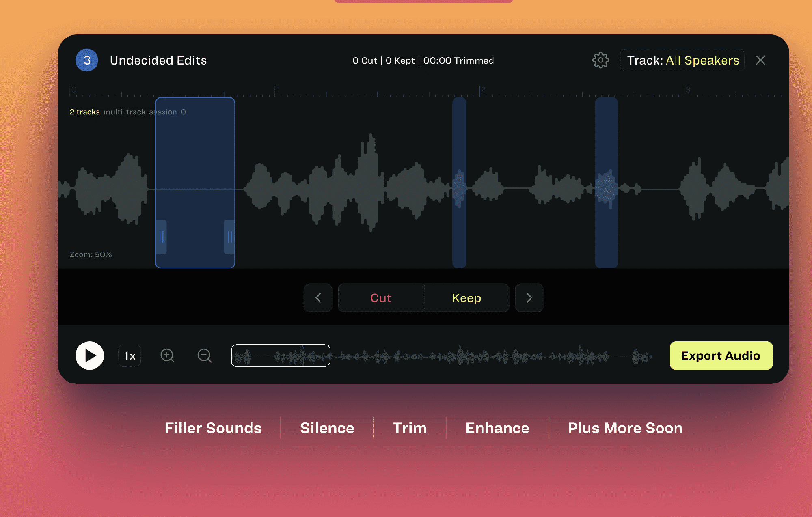Mark the selected region as Cut
Screen dimensions: 812x517
(x=381, y=298)
